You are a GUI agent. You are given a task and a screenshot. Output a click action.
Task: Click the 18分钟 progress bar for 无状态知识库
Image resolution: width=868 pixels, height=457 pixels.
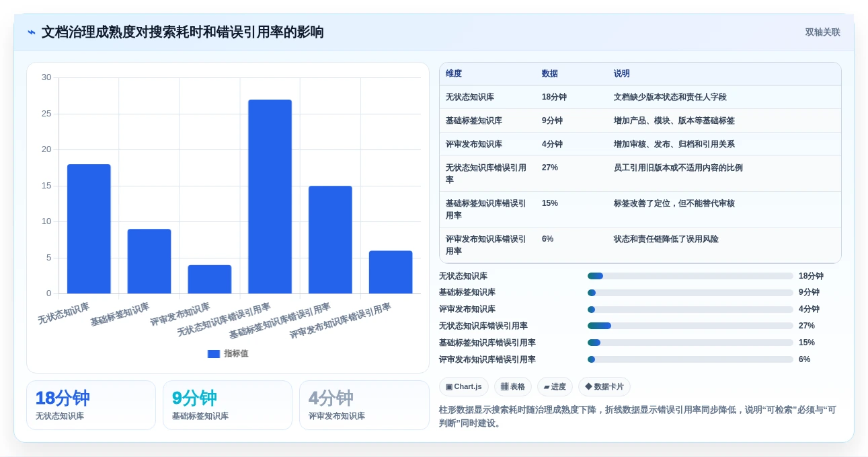click(x=691, y=276)
